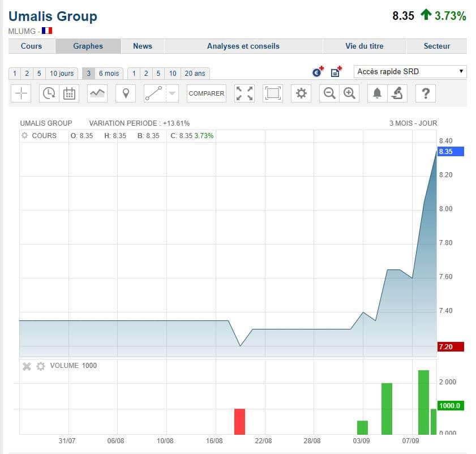Screen dimensions: 476x454
Task: Select 5 jours period
Action: pyautogui.click(x=39, y=74)
